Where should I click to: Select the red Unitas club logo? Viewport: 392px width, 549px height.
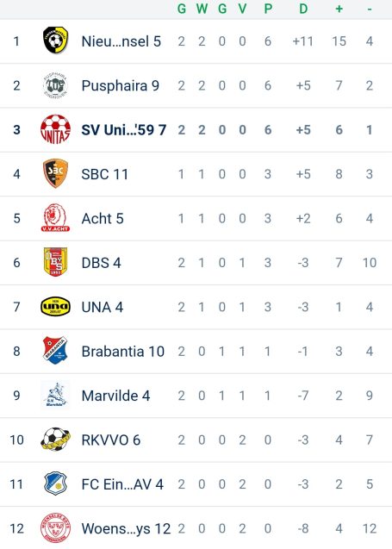point(55,129)
